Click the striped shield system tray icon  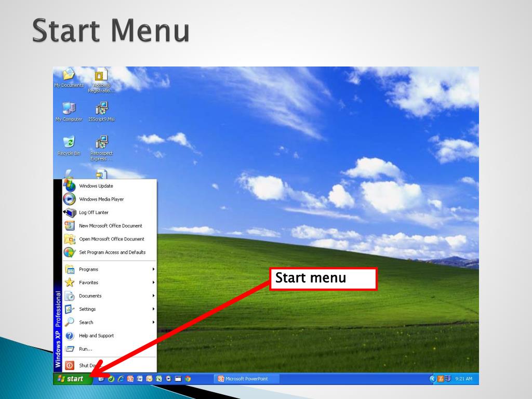coord(448,379)
